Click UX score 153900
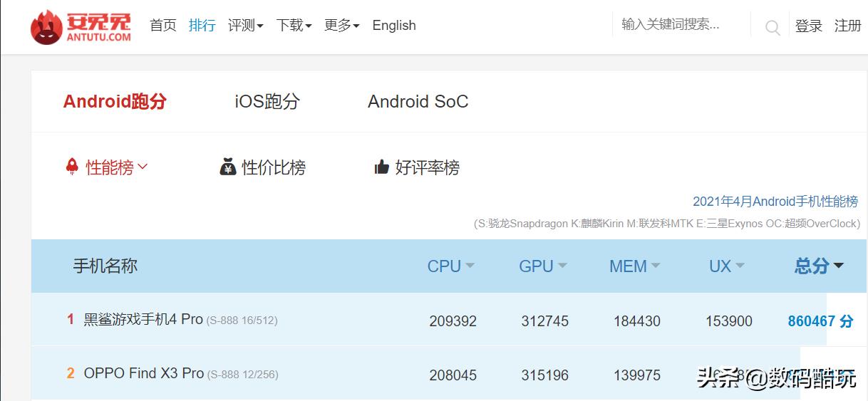The height and width of the screenshot is (401, 868). [x=729, y=321]
